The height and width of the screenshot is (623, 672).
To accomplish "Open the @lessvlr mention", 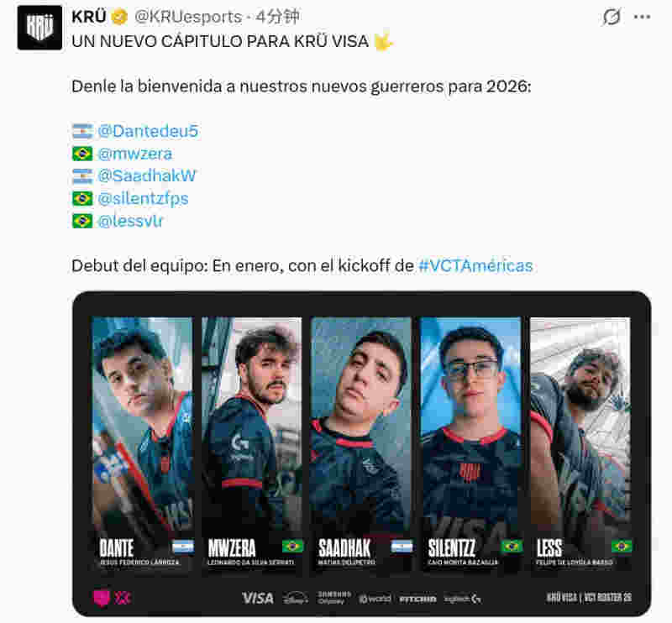I will point(130,221).
